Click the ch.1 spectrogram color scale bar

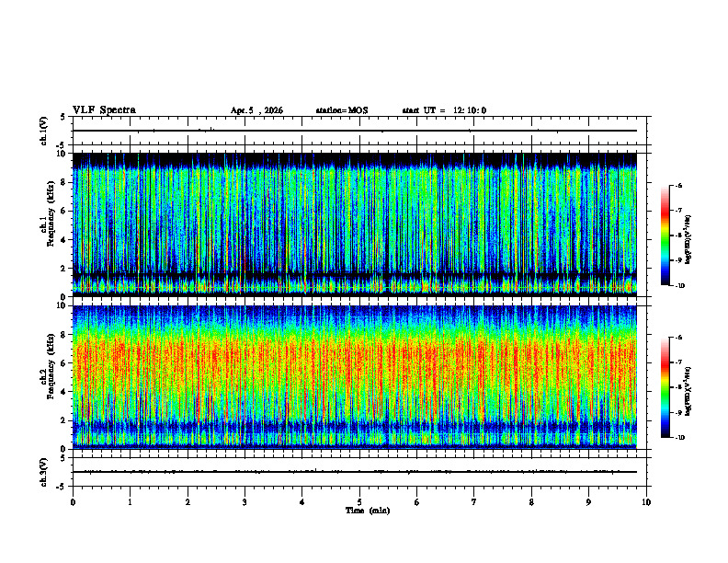(665, 236)
